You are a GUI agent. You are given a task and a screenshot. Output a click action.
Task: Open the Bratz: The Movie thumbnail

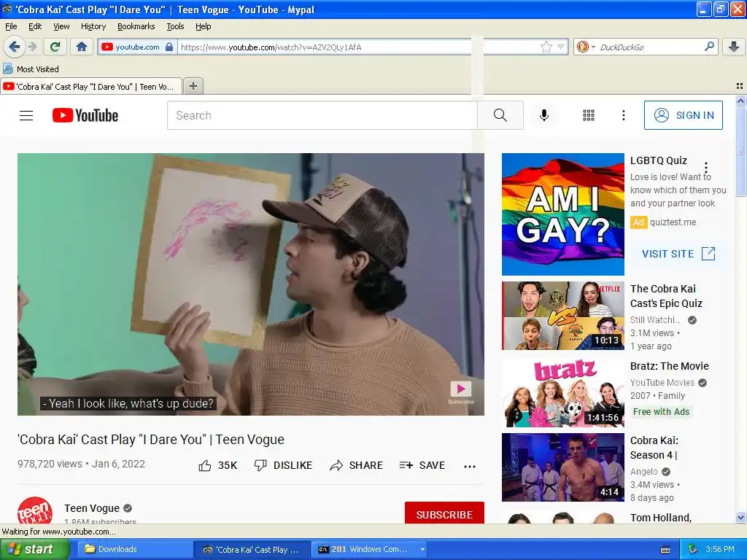[x=562, y=393]
